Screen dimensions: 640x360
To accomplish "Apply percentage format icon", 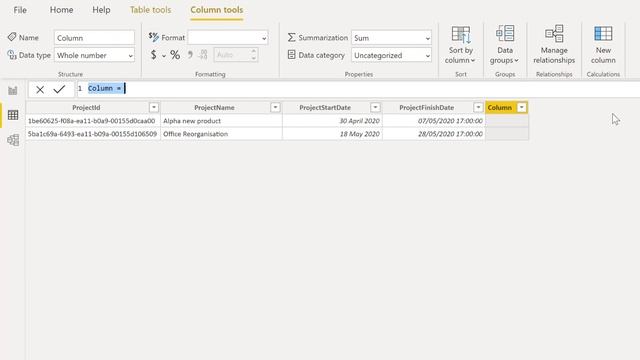I will click(x=175, y=55).
